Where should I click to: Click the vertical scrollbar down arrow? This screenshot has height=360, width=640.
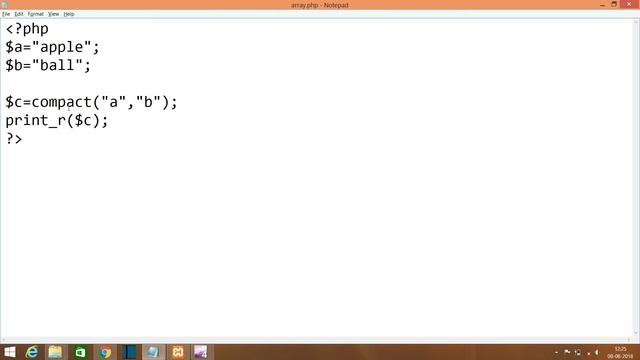[x=636, y=333]
